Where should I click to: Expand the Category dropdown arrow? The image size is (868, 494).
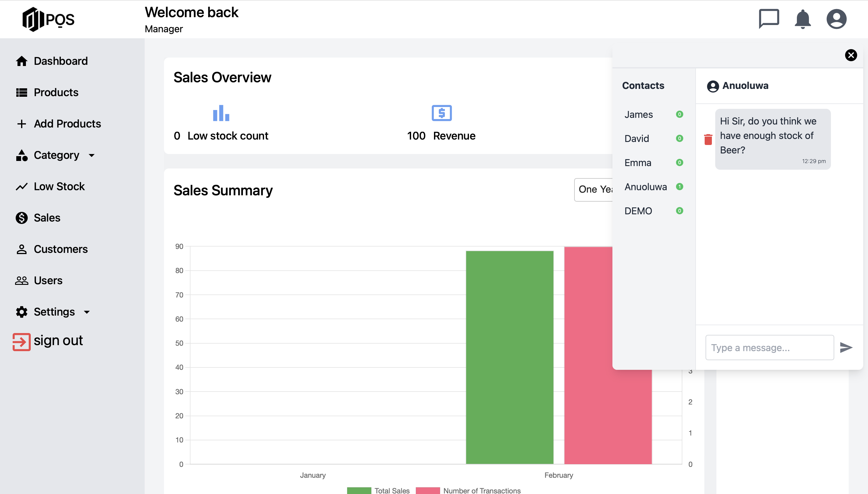(92, 156)
